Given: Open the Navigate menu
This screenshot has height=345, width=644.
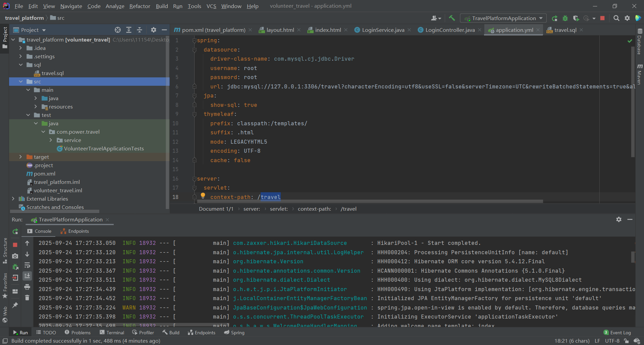Looking at the screenshot, I should tap(71, 6).
